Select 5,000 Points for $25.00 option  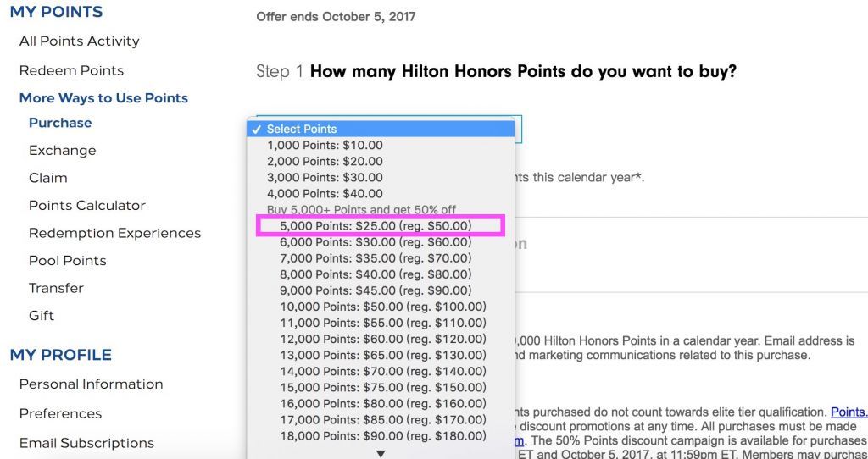coord(381,226)
